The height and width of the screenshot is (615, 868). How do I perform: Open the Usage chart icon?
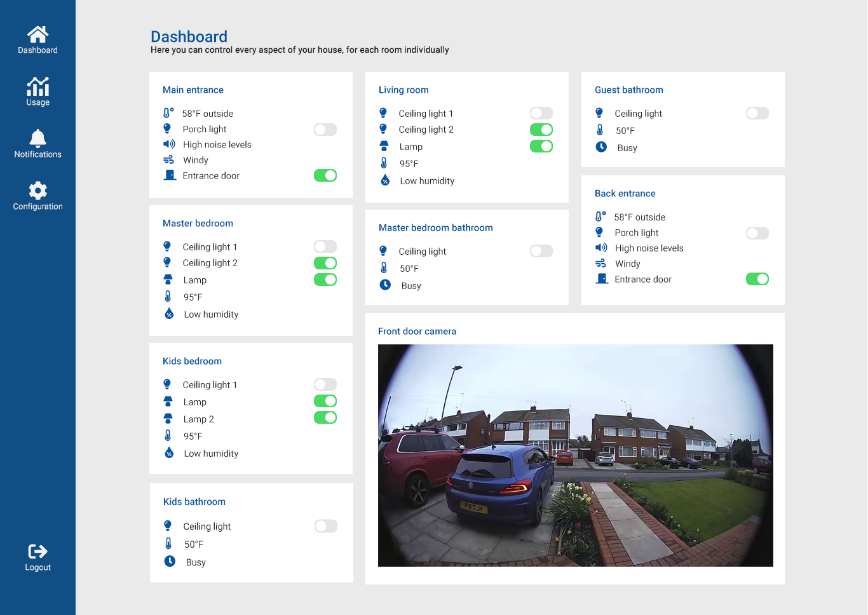[x=37, y=86]
